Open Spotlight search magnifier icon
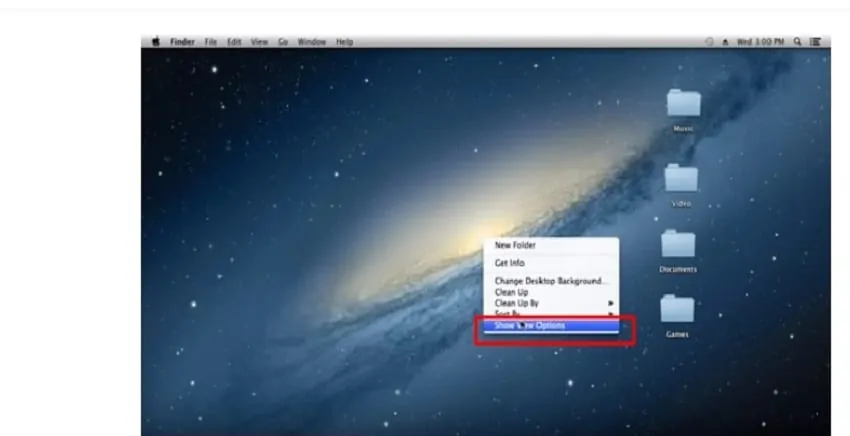The width and height of the screenshot is (850, 436). [797, 42]
